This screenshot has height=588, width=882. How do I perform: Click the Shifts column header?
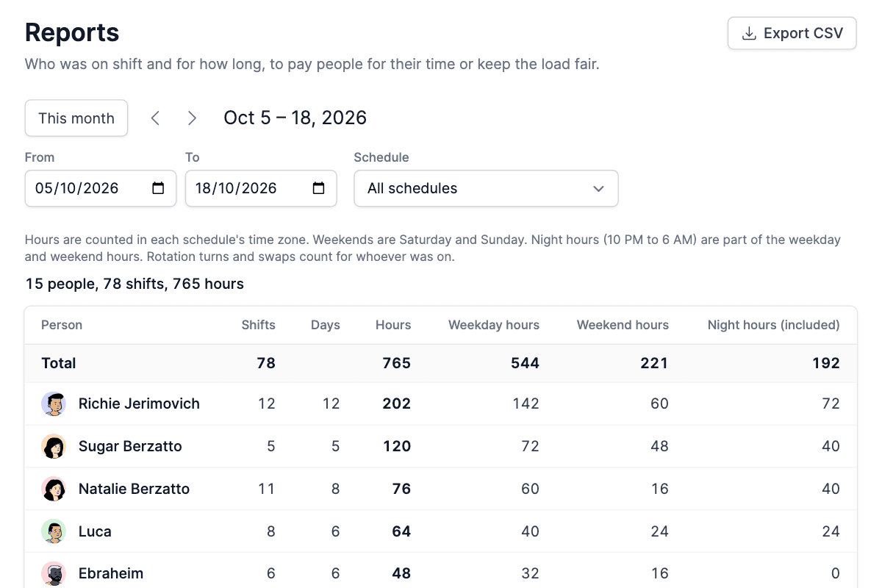[259, 325]
